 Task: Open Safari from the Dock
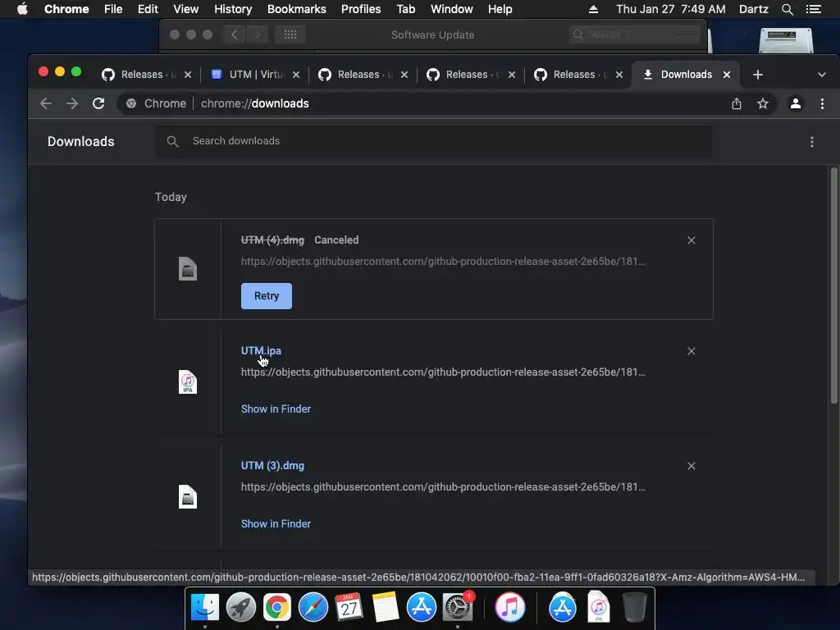click(313, 607)
